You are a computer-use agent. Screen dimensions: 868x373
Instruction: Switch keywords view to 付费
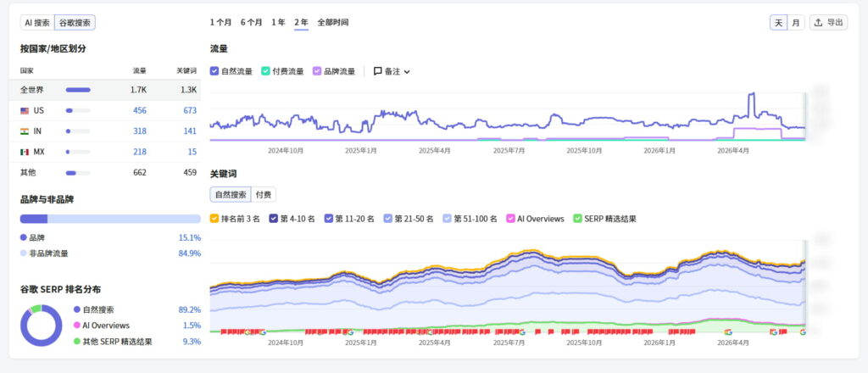pyautogui.click(x=264, y=195)
